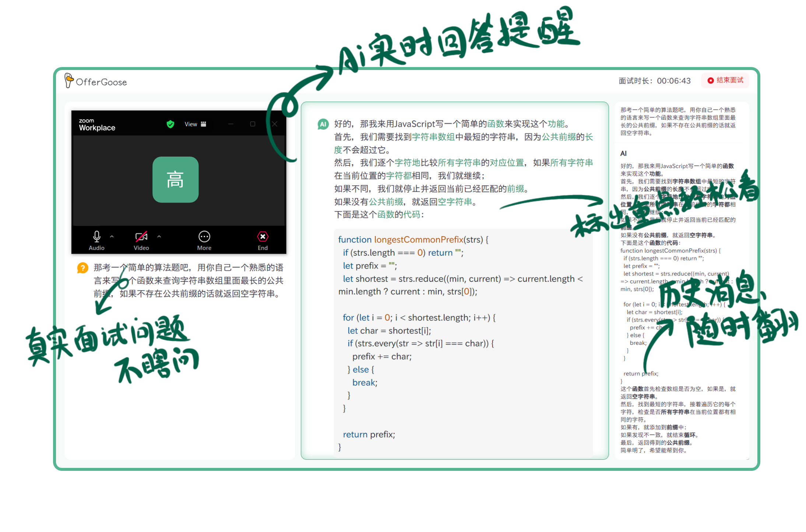
Task: Click the AI heading in history panel
Action: click(623, 153)
